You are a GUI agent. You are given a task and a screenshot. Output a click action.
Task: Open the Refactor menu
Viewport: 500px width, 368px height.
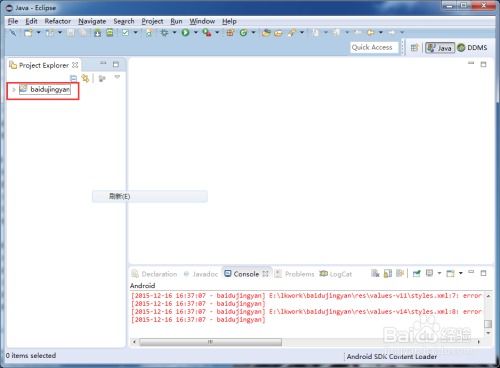[58, 21]
